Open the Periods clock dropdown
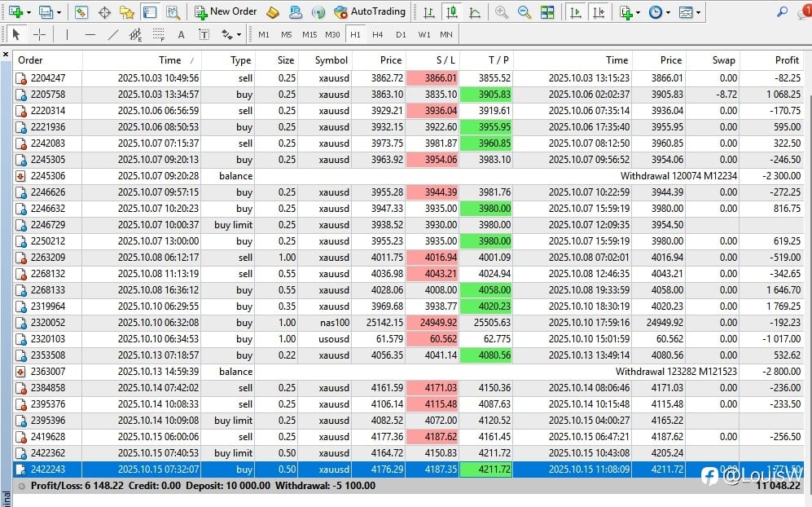The width and height of the screenshot is (812, 507). tap(668, 12)
